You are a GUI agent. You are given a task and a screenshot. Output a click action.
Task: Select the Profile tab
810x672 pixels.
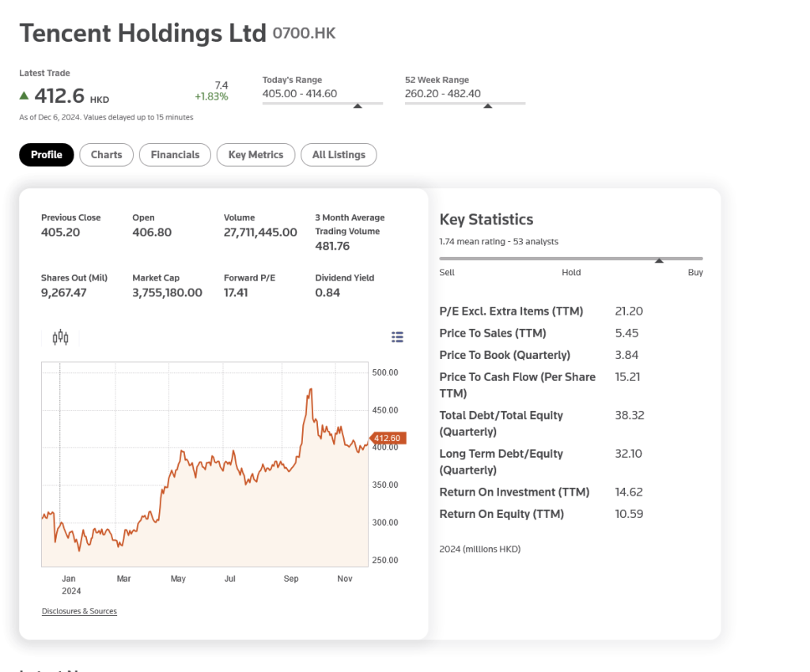[x=47, y=155]
